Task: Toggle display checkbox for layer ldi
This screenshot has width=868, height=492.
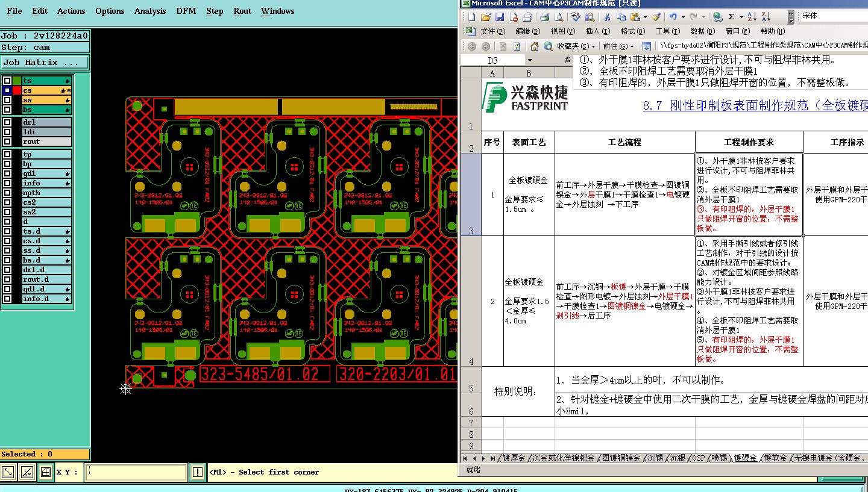Action: click(x=7, y=132)
